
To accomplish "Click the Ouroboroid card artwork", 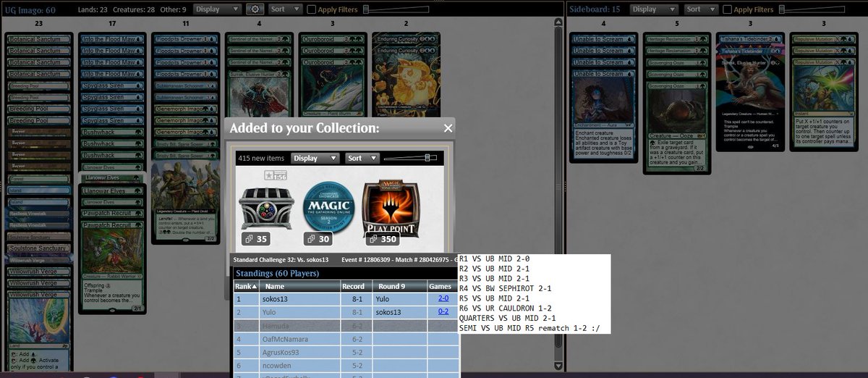I will click(x=332, y=87).
